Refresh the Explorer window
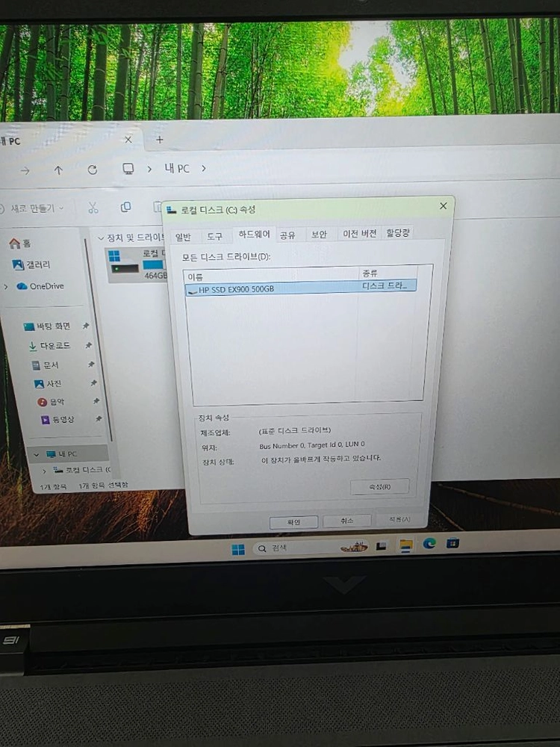560x747 pixels. [93, 170]
